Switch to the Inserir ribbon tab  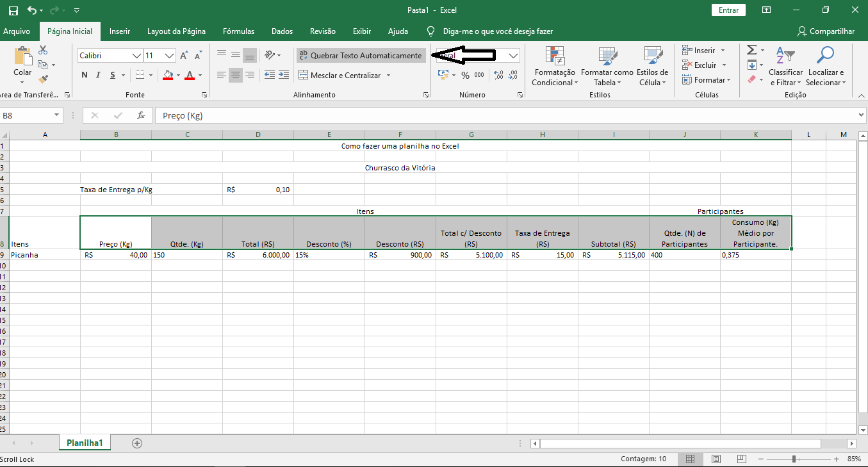pos(120,31)
